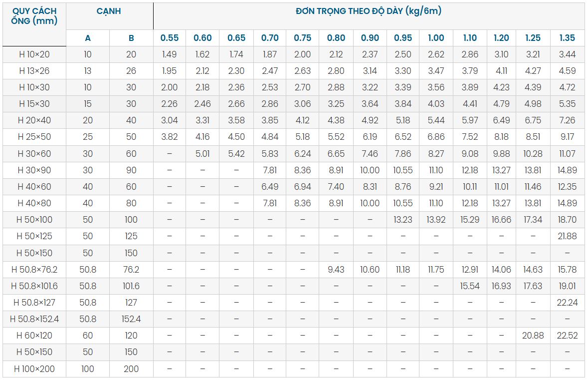This screenshot has width=588, height=380.
Task: Click value 13.23 in the H 50×100 row
Action: coord(403,220)
